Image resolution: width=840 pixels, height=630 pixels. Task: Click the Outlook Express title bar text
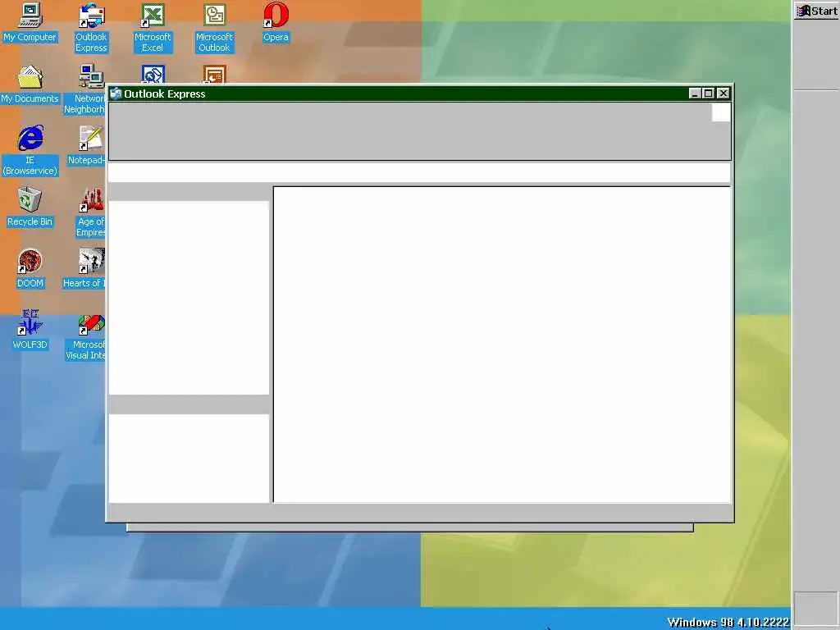pos(164,94)
